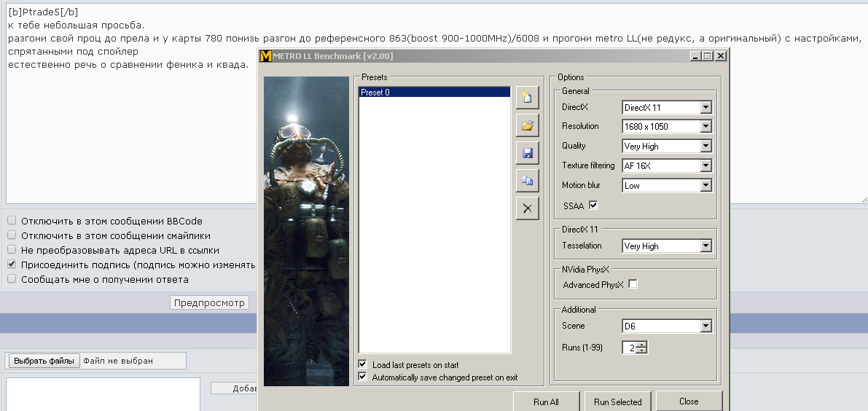Image resolution: width=868 pixels, height=411 pixels.
Task: Decrease Runs count with the down arrow
Action: [x=641, y=351]
